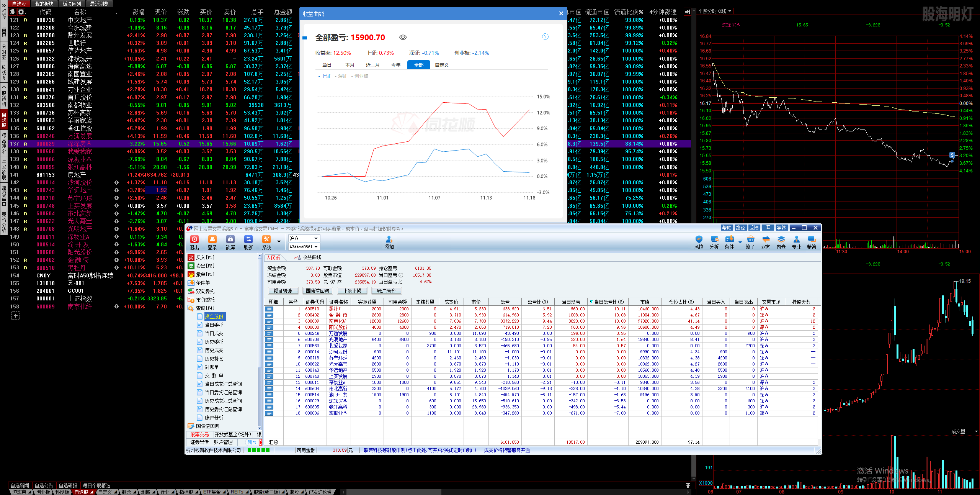The width and height of the screenshot is (980, 495).
Task: Select the 当日成交 query tree item
Action: [x=210, y=333]
